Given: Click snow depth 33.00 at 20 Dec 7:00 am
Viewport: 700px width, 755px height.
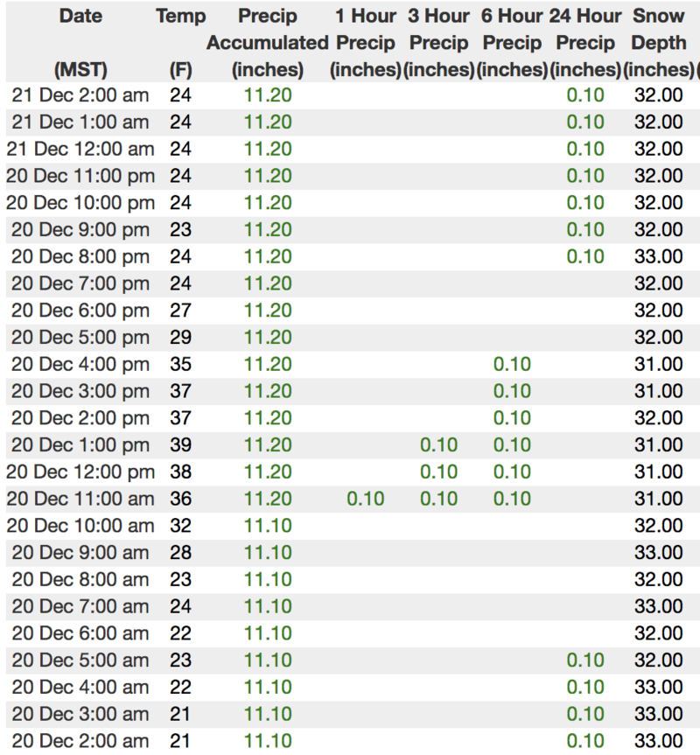Looking at the screenshot, I should click(x=658, y=606).
